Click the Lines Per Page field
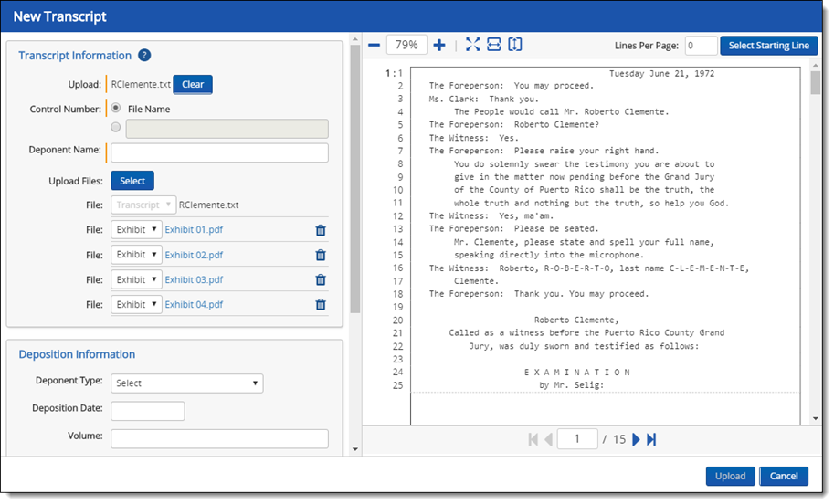The image size is (834, 504). pyautogui.click(x=701, y=46)
